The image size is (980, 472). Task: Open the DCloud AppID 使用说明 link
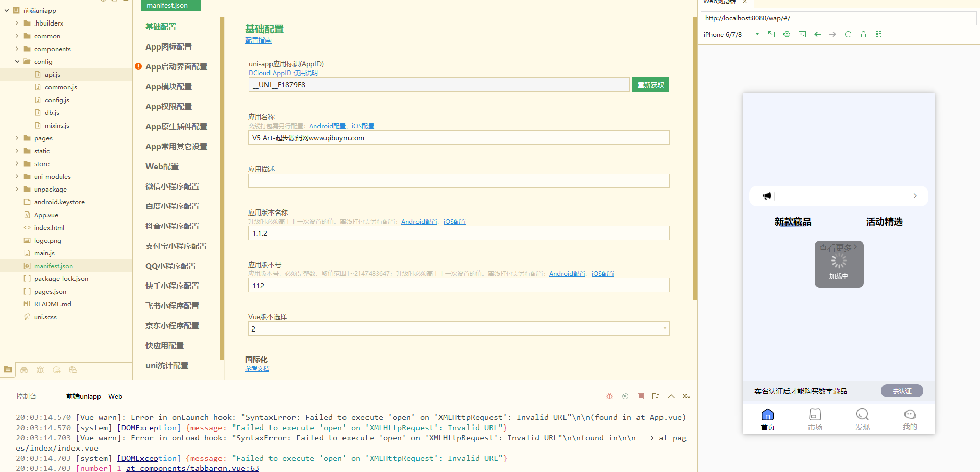(283, 73)
